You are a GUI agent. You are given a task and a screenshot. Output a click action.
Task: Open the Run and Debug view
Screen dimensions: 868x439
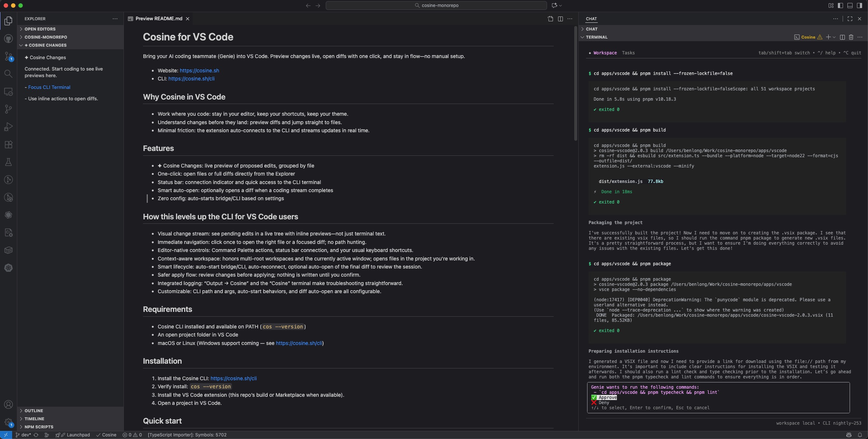click(x=8, y=127)
